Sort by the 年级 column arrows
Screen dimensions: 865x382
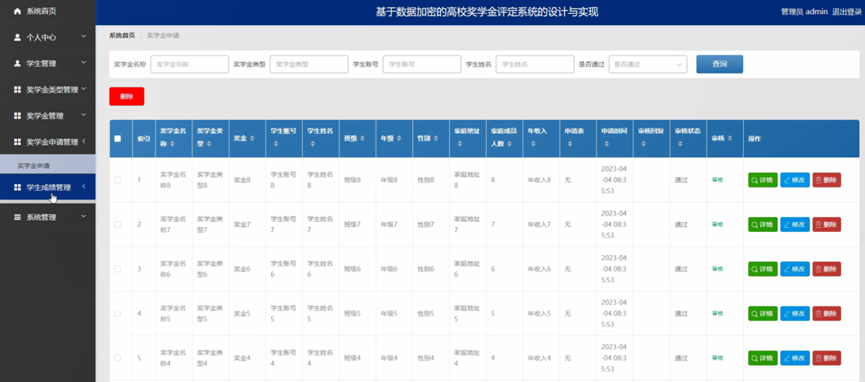point(399,139)
